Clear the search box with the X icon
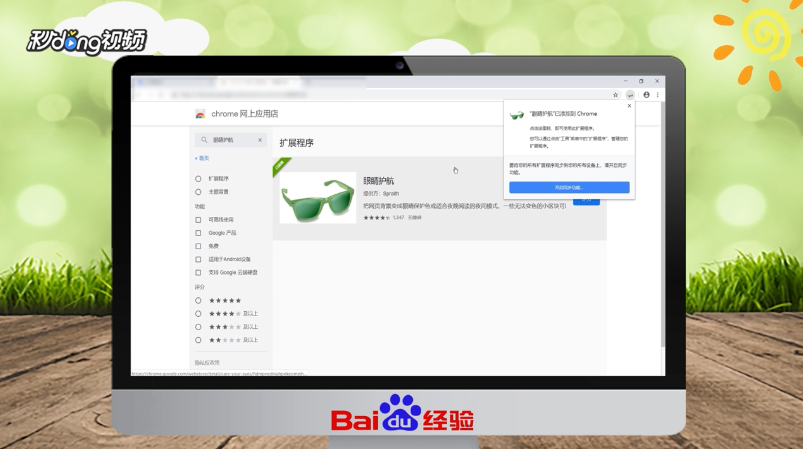Viewport: 803px width, 449px height. pyautogui.click(x=260, y=140)
